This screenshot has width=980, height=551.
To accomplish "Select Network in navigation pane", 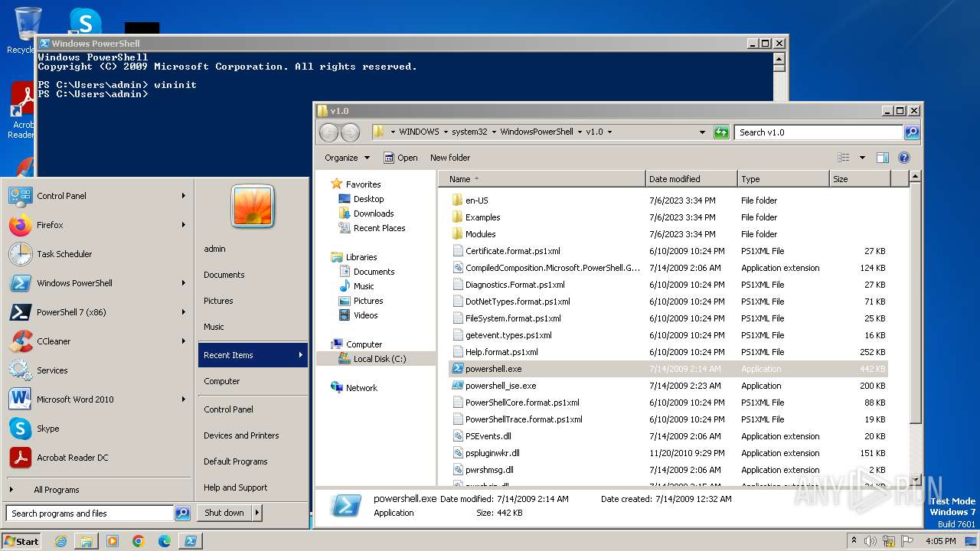I will point(361,388).
